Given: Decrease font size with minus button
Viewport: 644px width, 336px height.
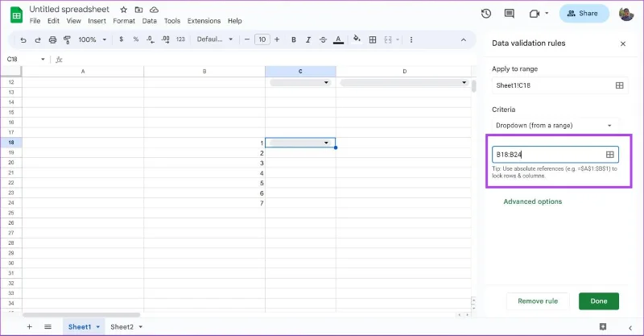Looking at the screenshot, I should [x=247, y=39].
